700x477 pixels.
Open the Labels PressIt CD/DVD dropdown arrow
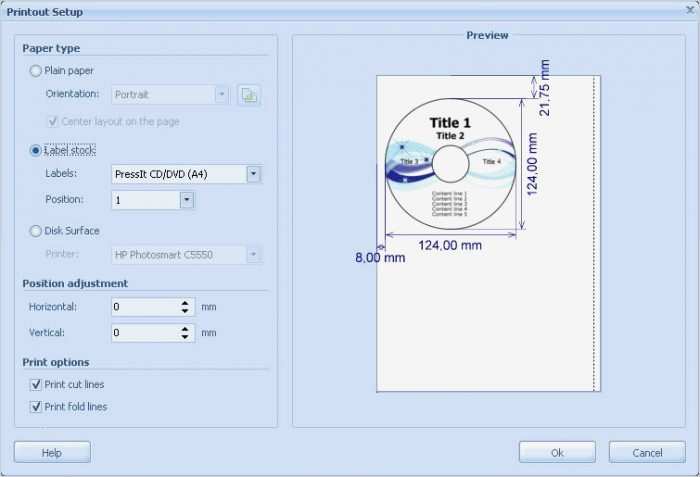point(254,174)
